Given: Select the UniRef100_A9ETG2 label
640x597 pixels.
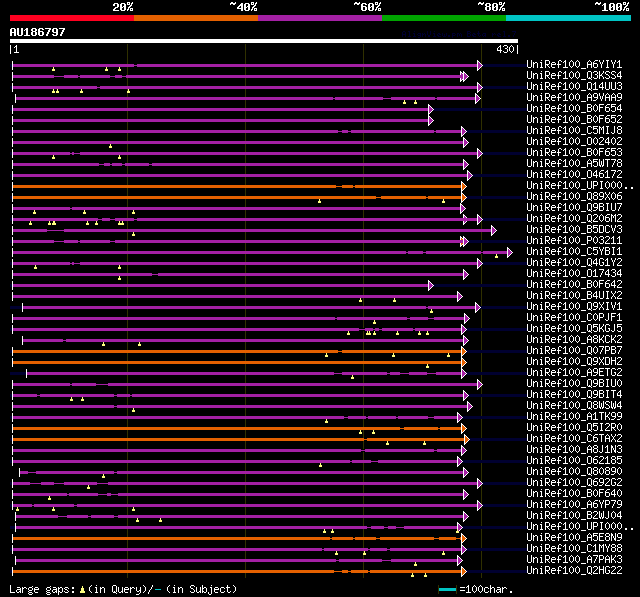Looking at the screenshot, I should (x=574, y=373).
